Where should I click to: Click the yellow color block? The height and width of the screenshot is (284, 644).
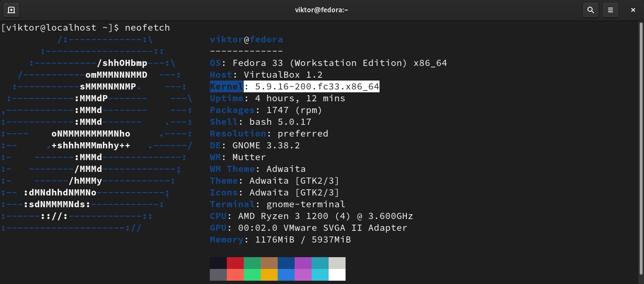point(269,275)
